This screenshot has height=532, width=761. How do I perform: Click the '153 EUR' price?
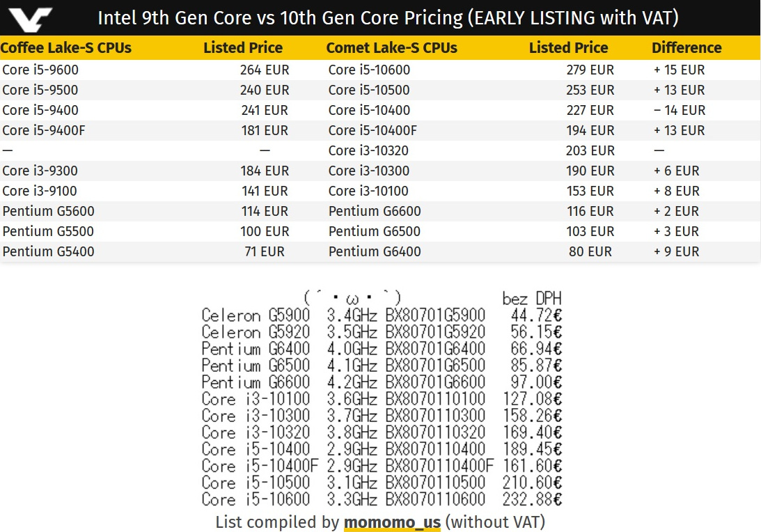590,191
